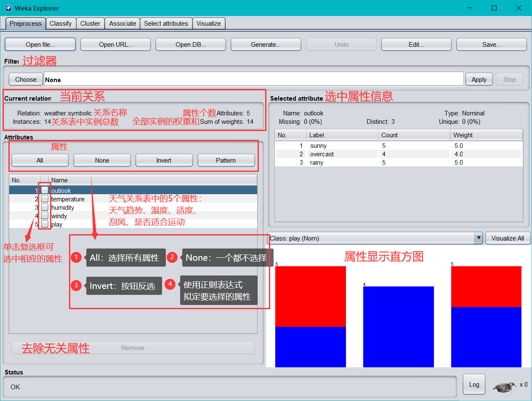The image size is (532, 401).
Task: Open the Visualize tab
Action: 209,24
